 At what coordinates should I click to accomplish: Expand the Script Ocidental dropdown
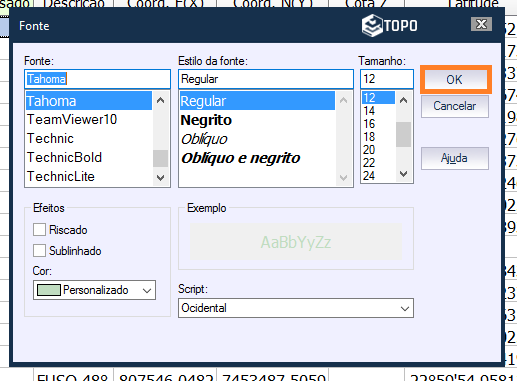click(296, 308)
